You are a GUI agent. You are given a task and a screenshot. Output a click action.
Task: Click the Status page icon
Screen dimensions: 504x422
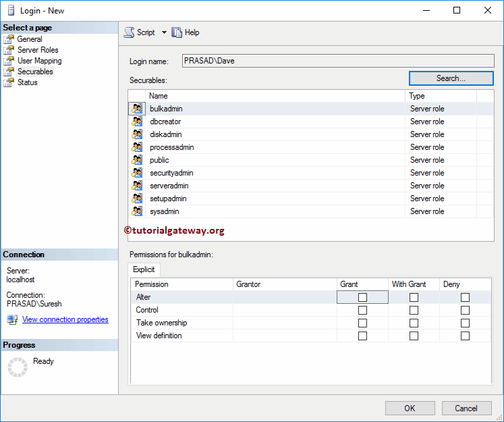9,82
